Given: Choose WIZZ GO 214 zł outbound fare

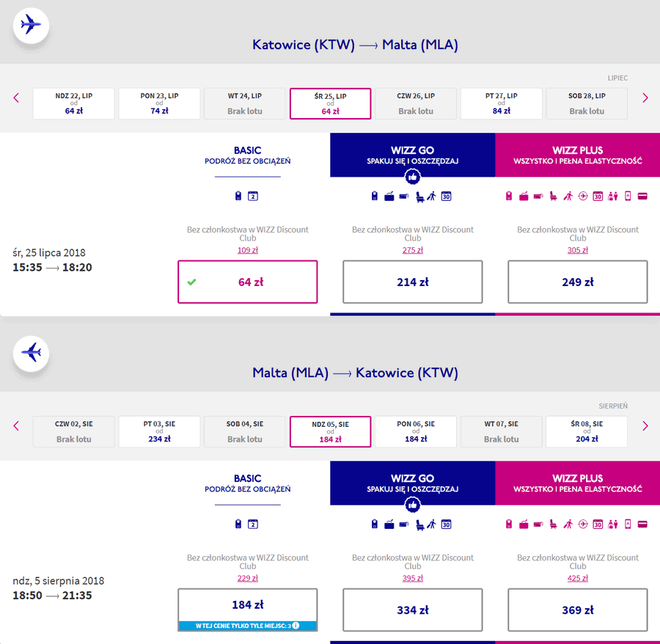Looking at the screenshot, I should click(x=412, y=282).
